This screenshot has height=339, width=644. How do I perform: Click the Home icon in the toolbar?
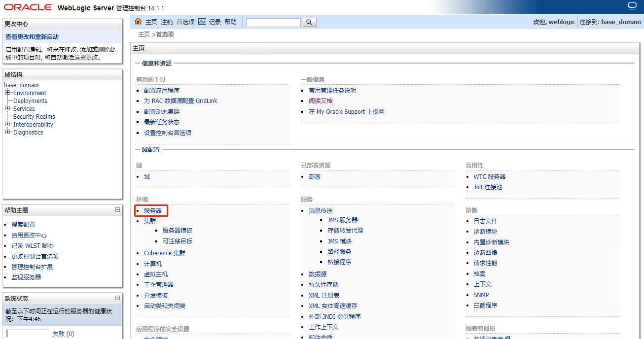click(x=138, y=21)
